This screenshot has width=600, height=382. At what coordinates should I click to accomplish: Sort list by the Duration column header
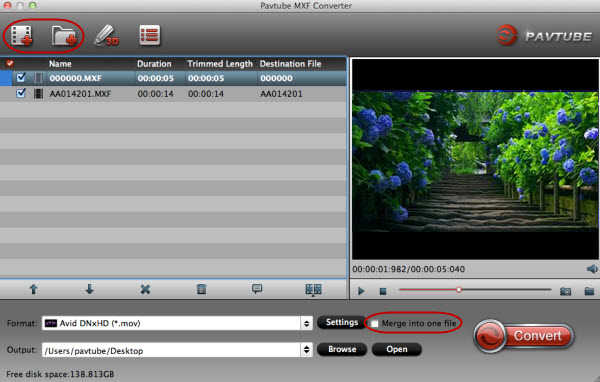tap(154, 64)
